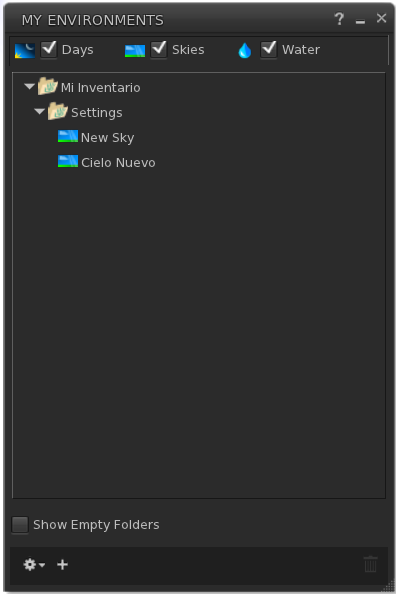Add a new environment with plus icon
The width and height of the screenshot is (396, 594).
tap(63, 565)
